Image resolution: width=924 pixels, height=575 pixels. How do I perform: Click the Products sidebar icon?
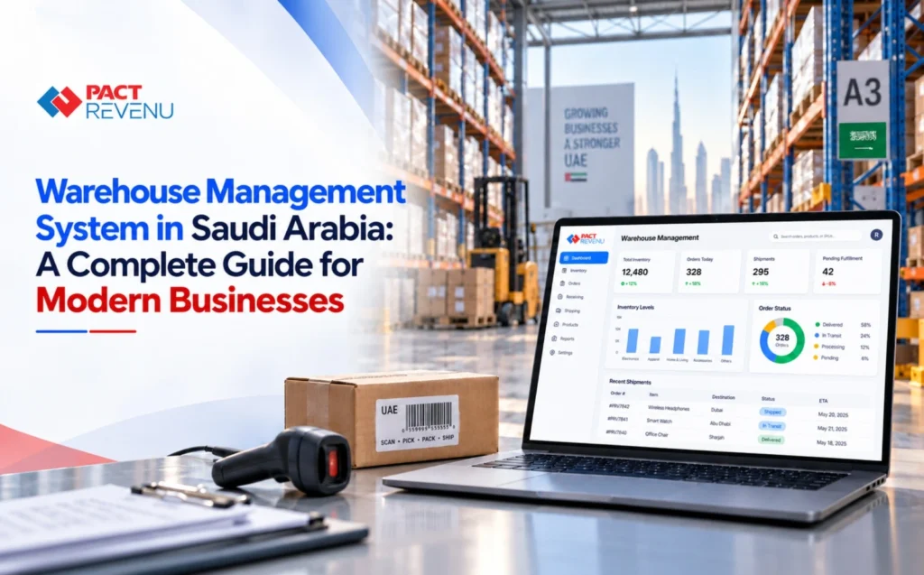point(556,324)
